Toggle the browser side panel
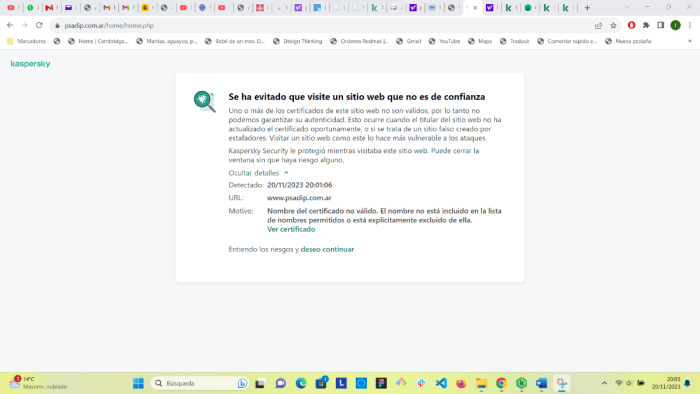 coord(661,25)
